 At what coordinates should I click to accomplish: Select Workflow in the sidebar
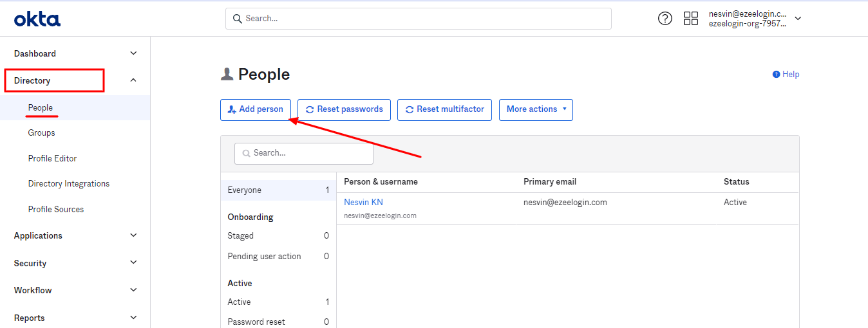click(x=33, y=290)
